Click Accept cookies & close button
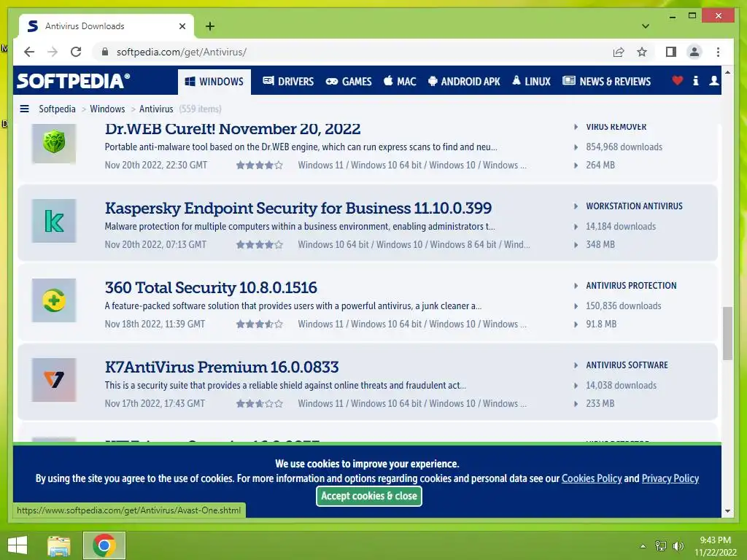The image size is (747, 560). coord(368,496)
